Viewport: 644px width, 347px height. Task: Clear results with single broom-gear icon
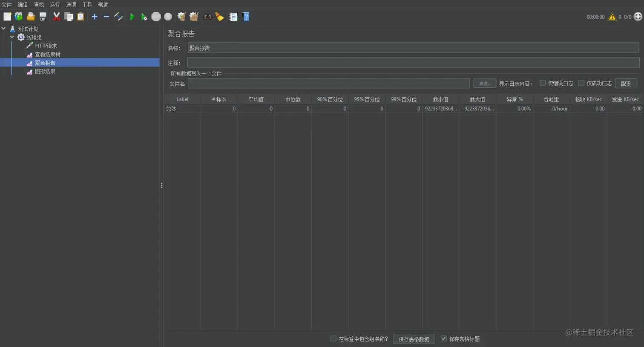coord(181,17)
